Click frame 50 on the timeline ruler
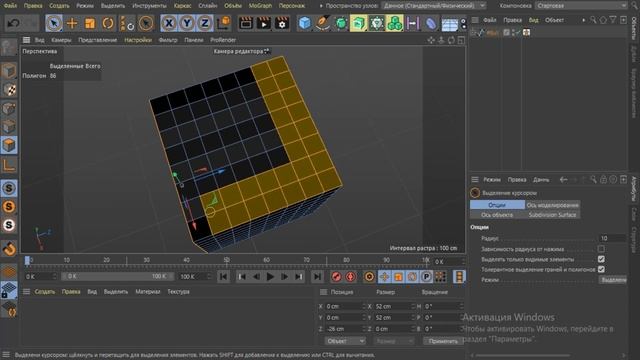This screenshot has width=640, height=360. 227,260
